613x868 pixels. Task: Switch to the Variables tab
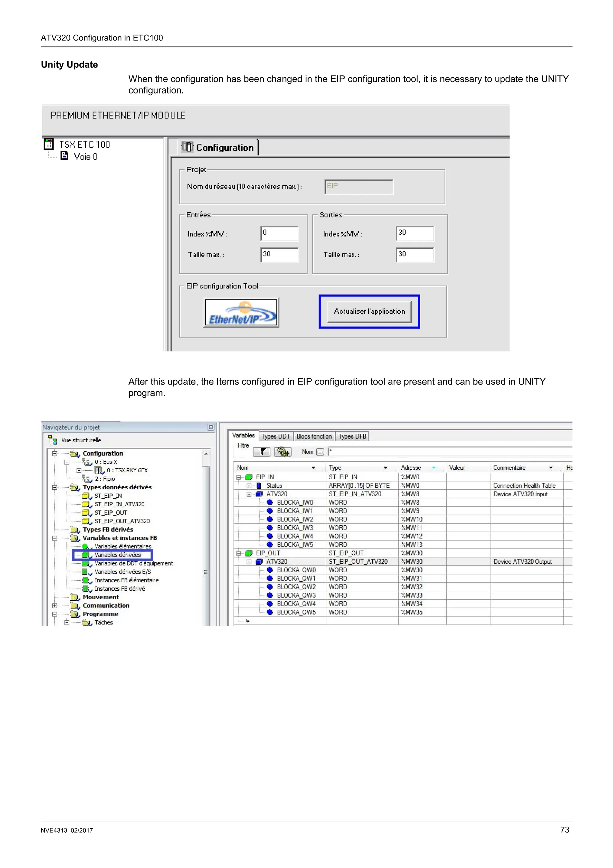click(243, 435)
